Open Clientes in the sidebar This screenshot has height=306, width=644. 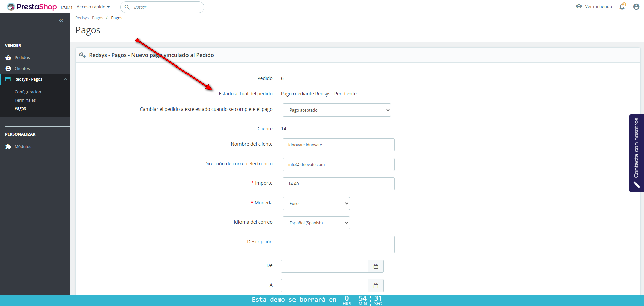(22, 69)
